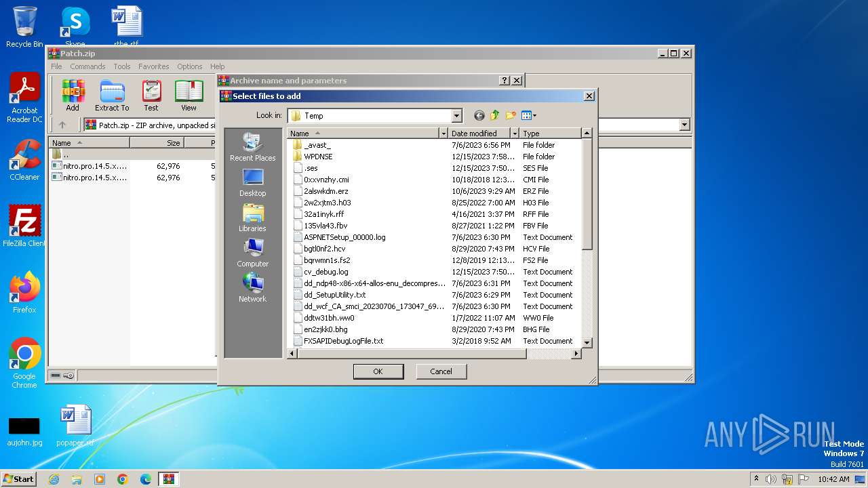Open the Commands menu
This screenshot has width=868, height=488.
(87, 66)
